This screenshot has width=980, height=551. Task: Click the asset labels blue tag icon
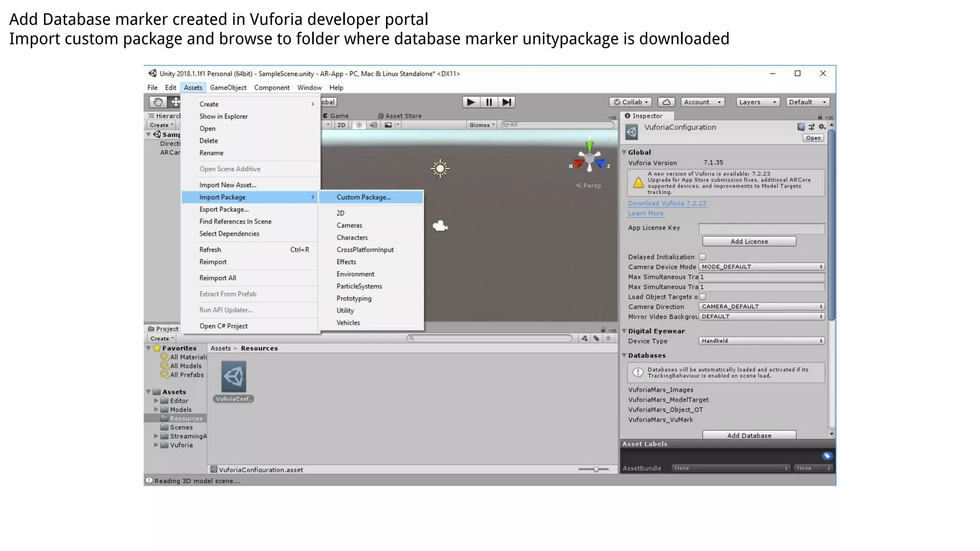point(827,456)
